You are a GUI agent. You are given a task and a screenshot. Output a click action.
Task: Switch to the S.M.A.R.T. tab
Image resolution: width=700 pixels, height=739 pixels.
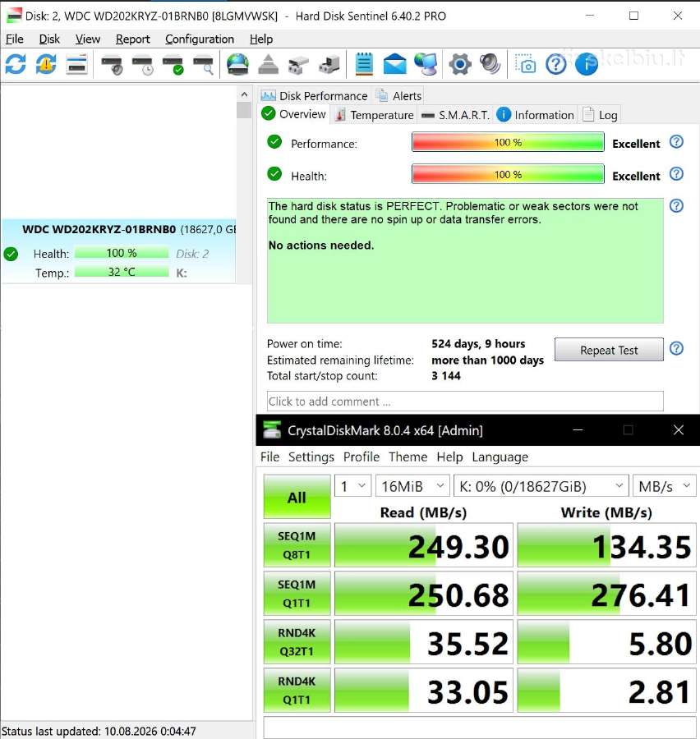(455, 115)
